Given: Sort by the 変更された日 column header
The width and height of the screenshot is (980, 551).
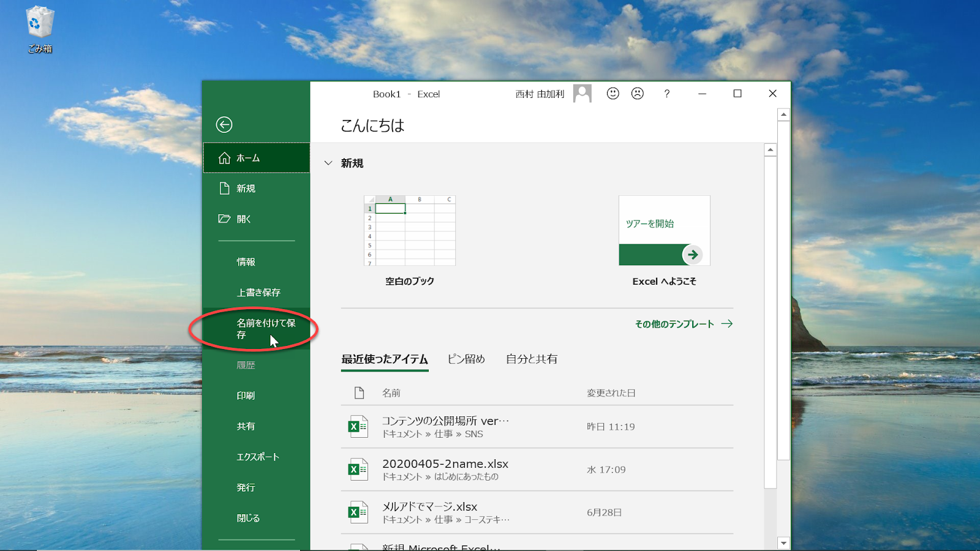Looking at the screenshot, I should point(611,393).
